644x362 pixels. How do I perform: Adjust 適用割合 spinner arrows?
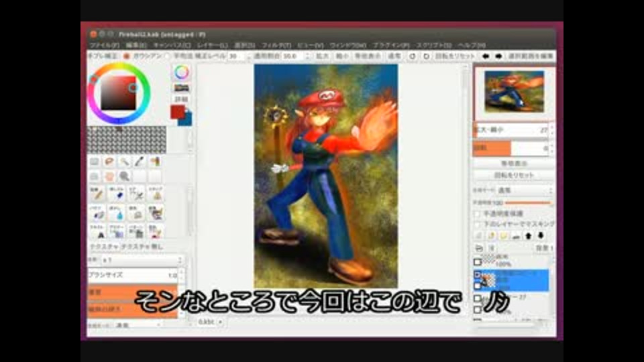click(308, 56)
